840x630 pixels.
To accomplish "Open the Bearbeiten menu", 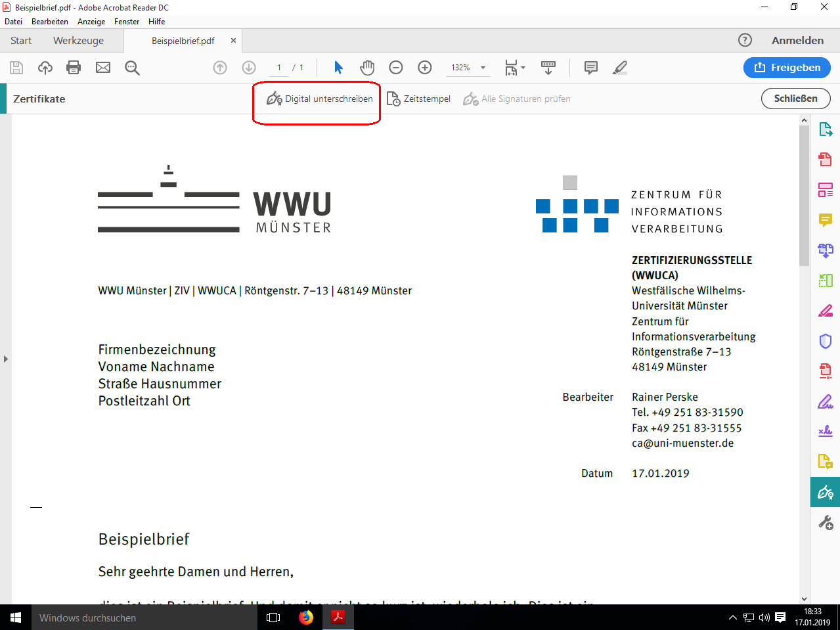I will point(49,22).
